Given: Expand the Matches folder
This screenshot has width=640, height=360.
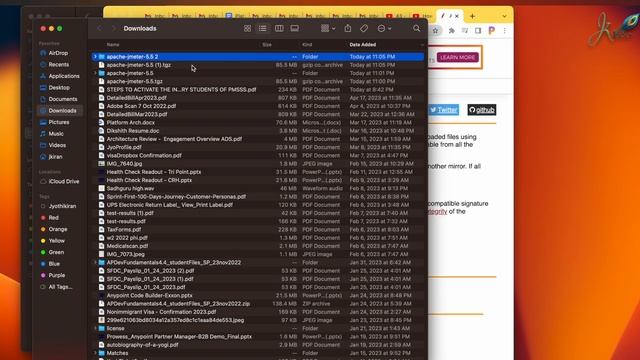Looking at the screenshot, I should [95, 353].
